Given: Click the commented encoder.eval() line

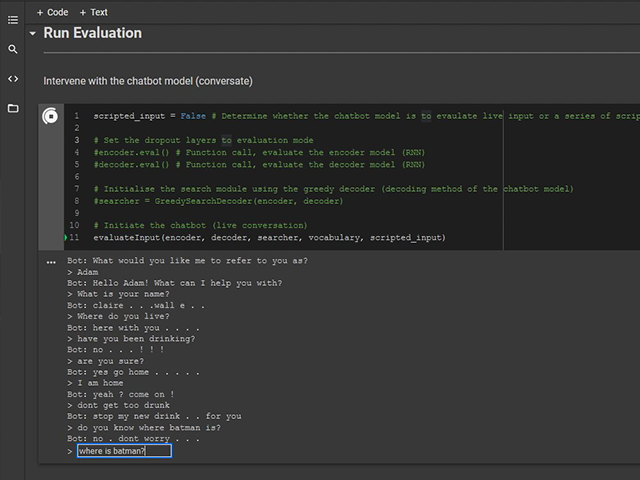Looking at the screenshot, I should [x=259, y=153].
